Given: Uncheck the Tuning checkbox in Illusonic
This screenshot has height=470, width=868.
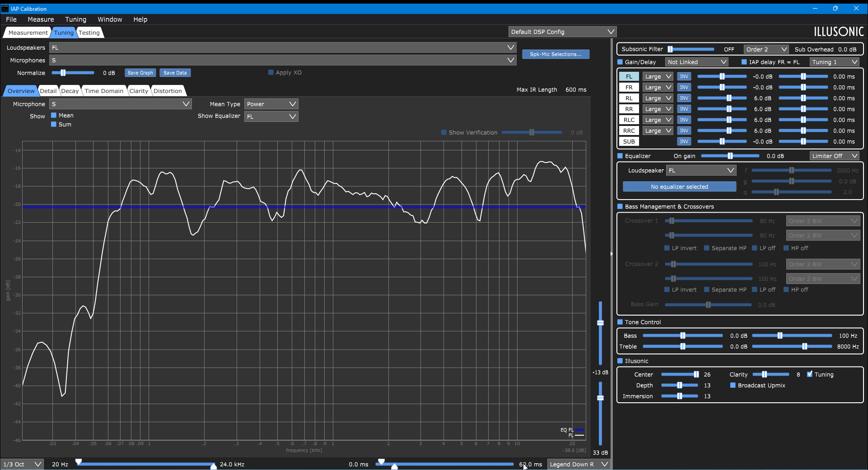Looking at the screenshot, I should pos(810,374).
